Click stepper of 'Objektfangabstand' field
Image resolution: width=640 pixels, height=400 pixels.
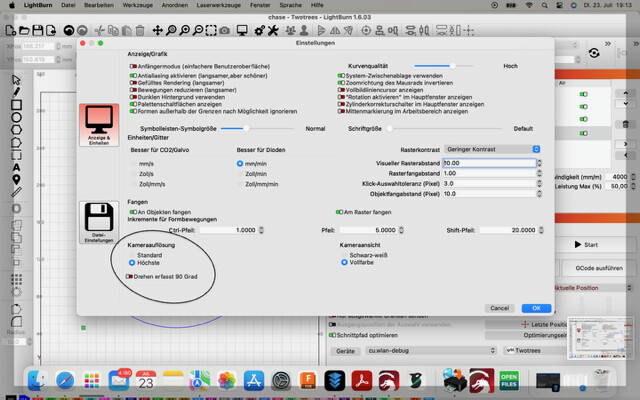point(539,194)
